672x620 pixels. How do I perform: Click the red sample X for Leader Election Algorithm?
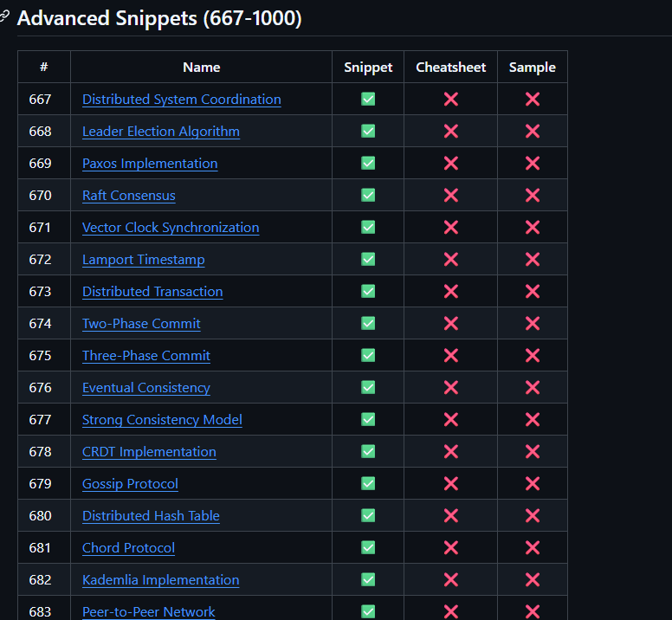click(532, 131)
